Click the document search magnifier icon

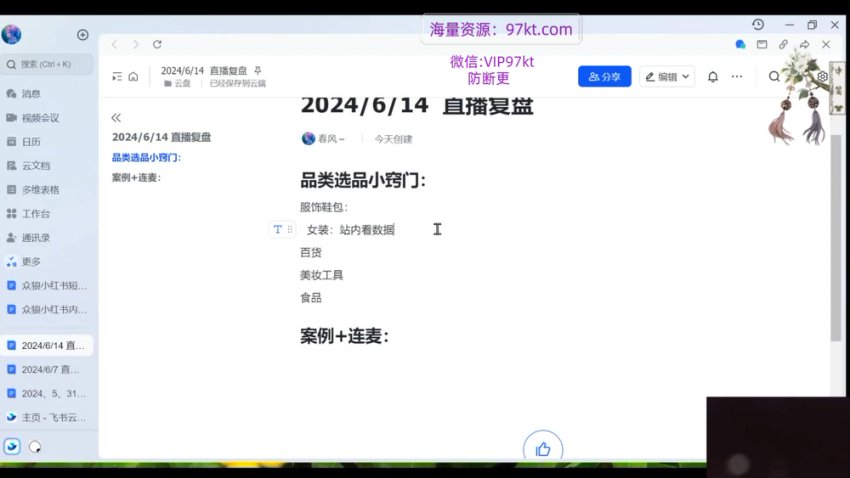pos(774,76)
